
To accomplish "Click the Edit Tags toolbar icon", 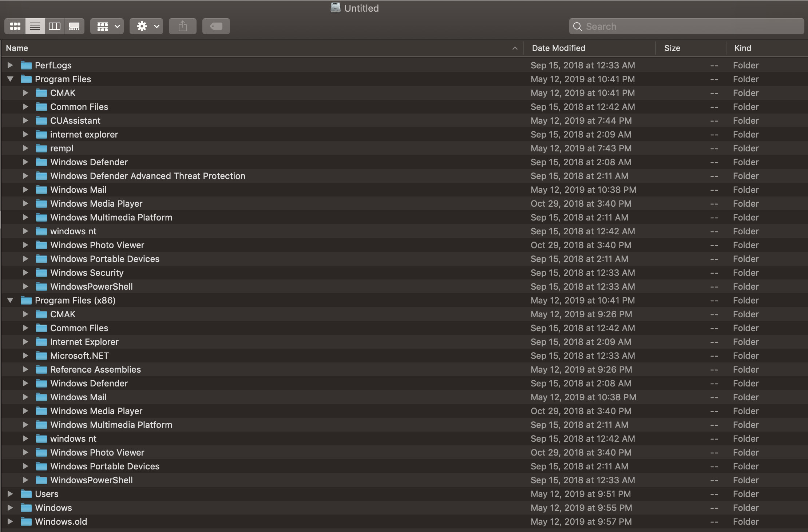I will (216, 26).
